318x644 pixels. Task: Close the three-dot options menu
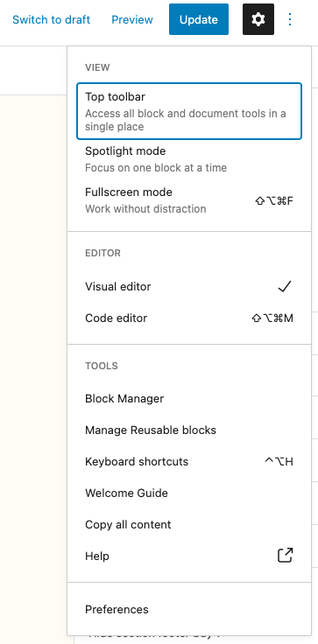(290, 19)
